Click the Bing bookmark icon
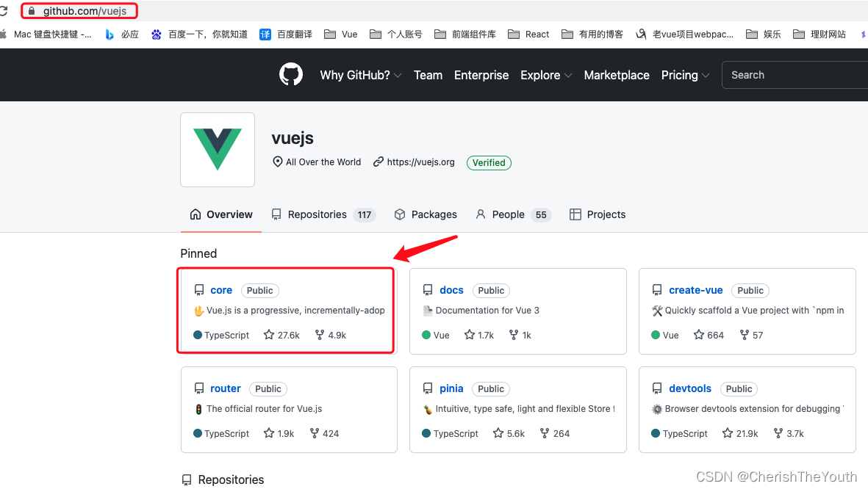This screenshot has width=868, height=489. pyautogui.click(x=110, y=35)
